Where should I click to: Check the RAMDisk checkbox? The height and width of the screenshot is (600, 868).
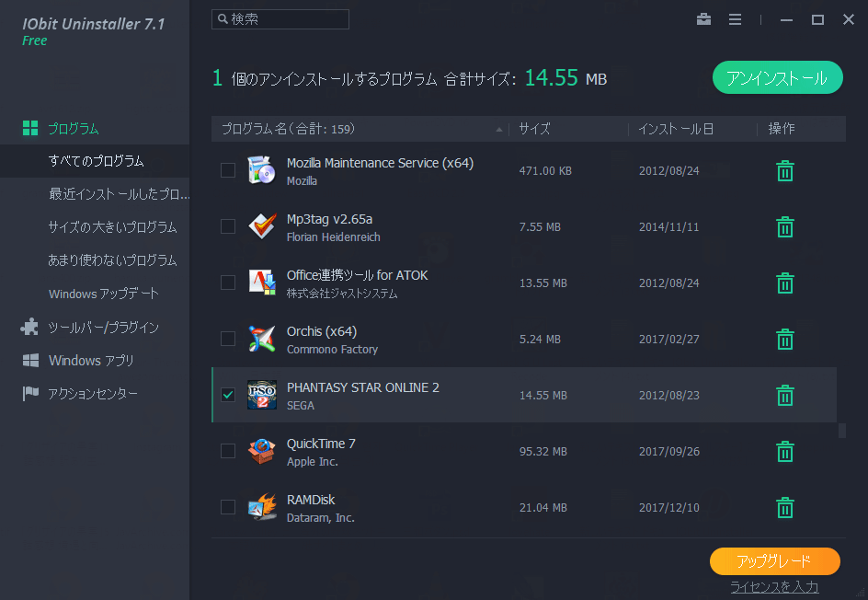tap(227, 507)
